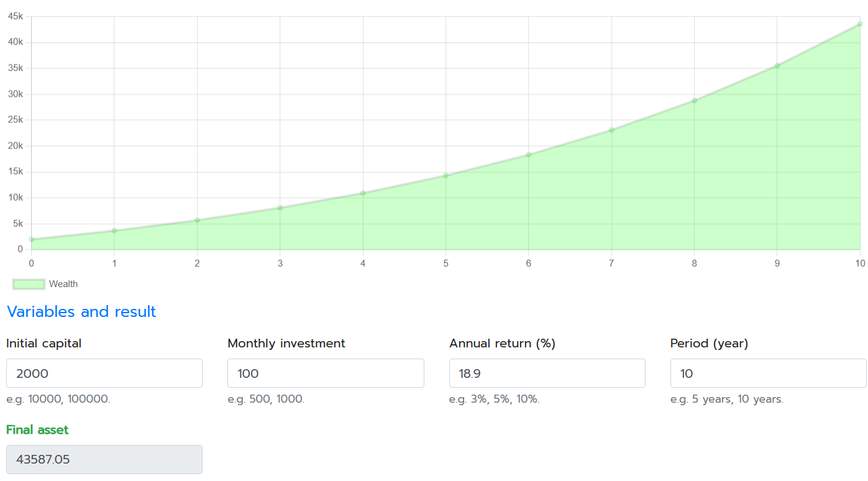Click the Wealth legend label

tap(63, 284)
